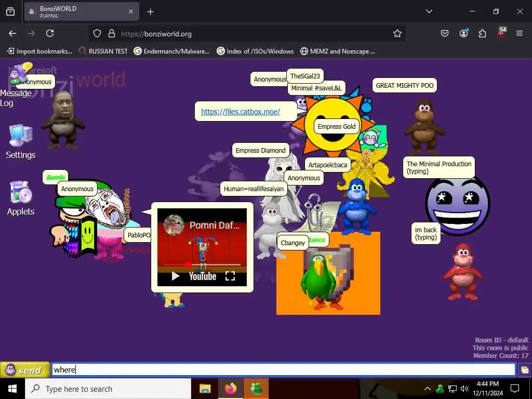Click the chat message input field
The width and height of the screenshot is (532, 399).
(x=284, y=369)
